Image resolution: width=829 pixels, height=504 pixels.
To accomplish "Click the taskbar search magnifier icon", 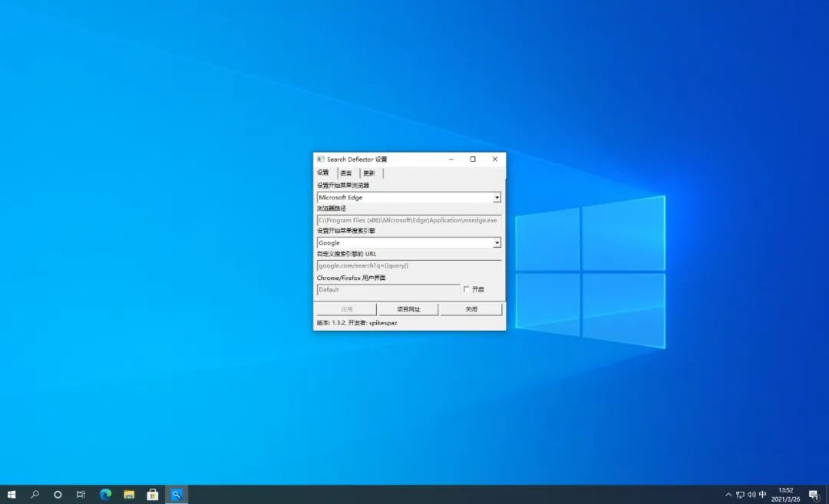I will (35, 495).
